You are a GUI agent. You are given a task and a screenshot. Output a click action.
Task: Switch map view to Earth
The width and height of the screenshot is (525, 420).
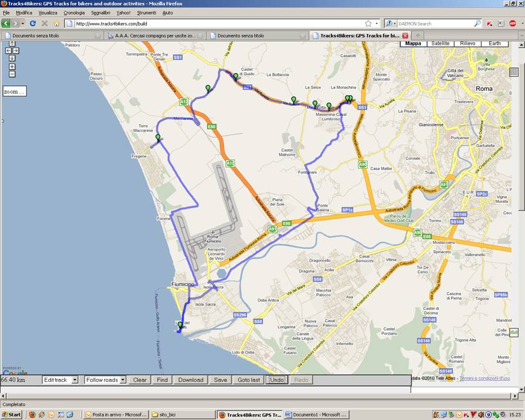coord(495,44)
